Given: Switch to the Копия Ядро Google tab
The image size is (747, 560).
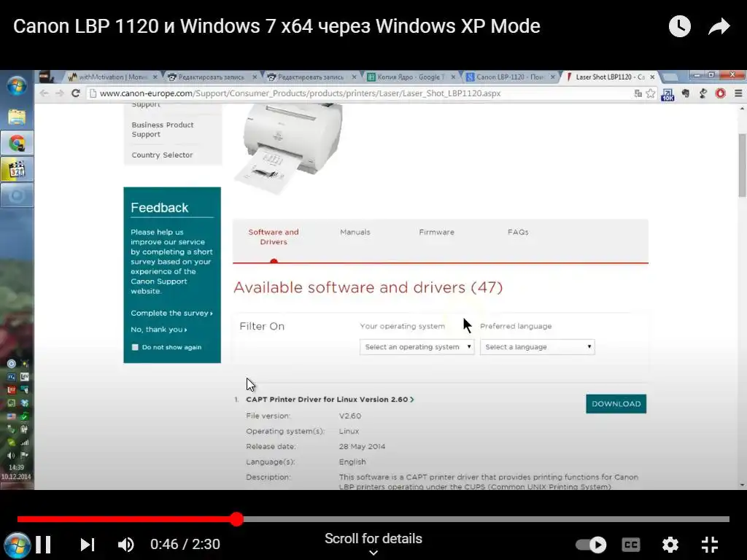Looking at the screenshot, I should [411, 77].
